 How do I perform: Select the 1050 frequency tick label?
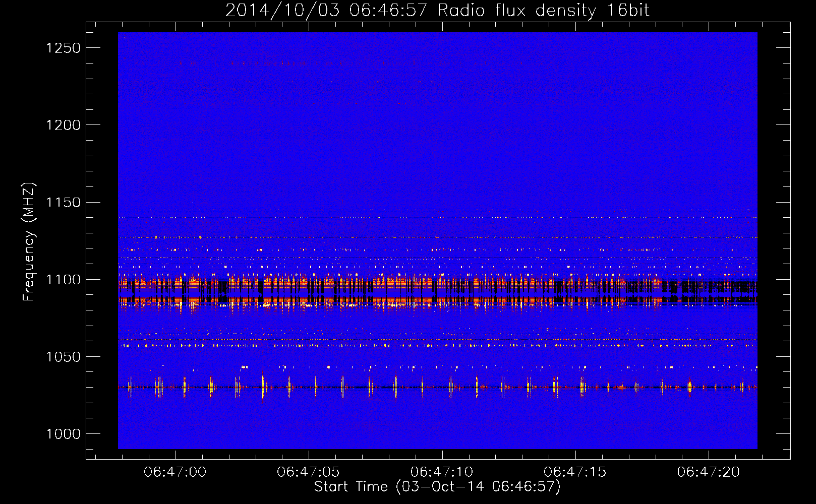coord(64,357)
